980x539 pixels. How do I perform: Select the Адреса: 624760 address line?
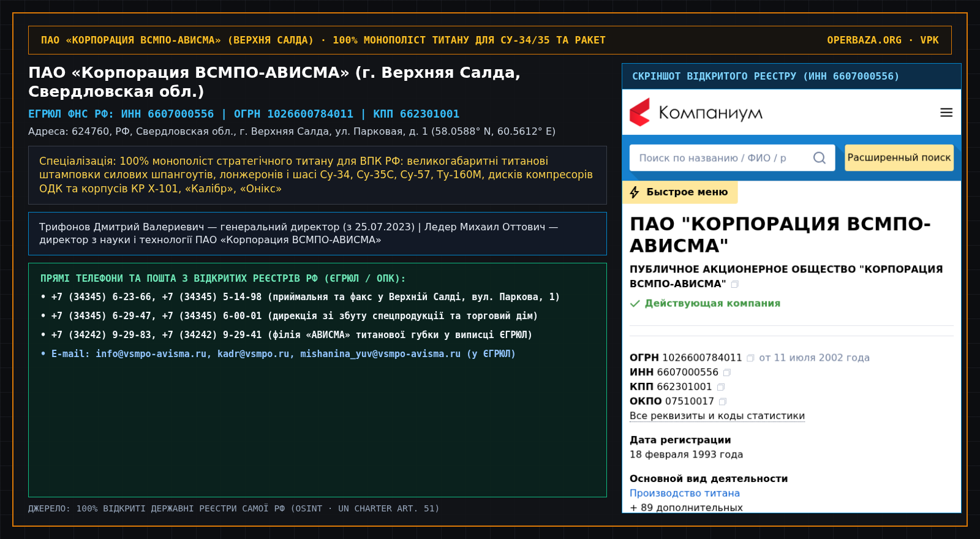(x=292, y=131)
